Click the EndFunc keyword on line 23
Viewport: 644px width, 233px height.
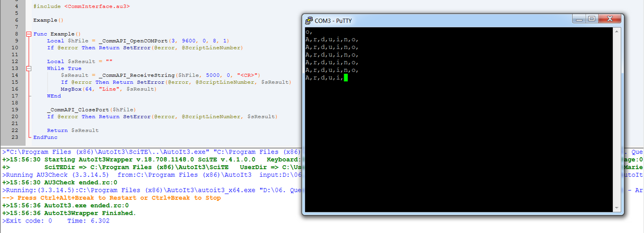(45, 137)
